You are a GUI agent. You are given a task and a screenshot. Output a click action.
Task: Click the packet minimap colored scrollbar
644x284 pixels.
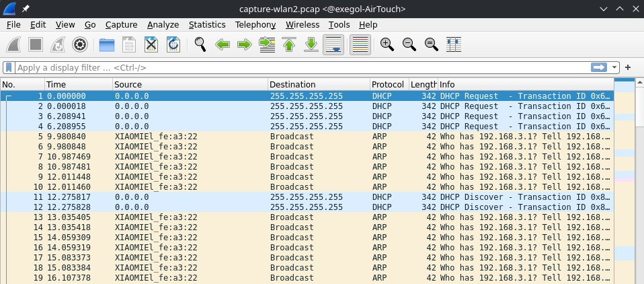625,182
